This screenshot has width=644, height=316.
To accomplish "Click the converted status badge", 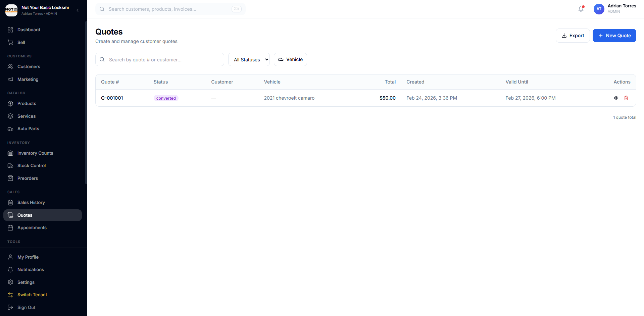I will click(x=166, y=98).
